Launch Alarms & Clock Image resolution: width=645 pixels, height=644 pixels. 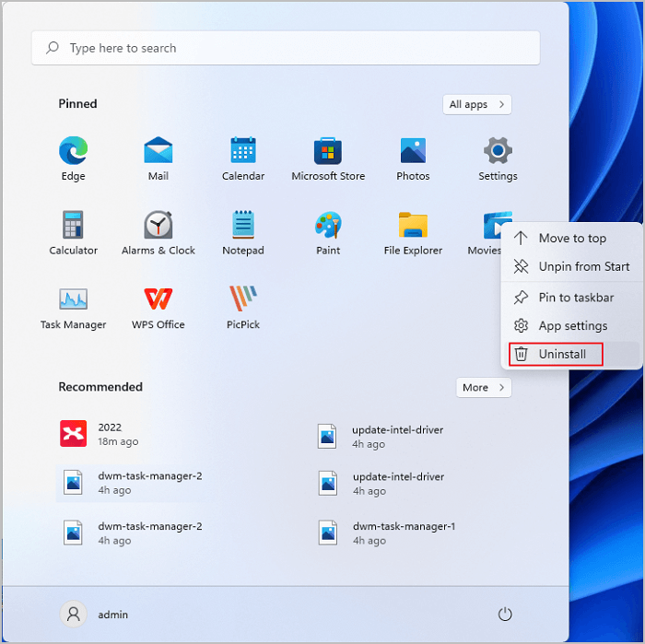pyautogui.click(x=158, y=233)
